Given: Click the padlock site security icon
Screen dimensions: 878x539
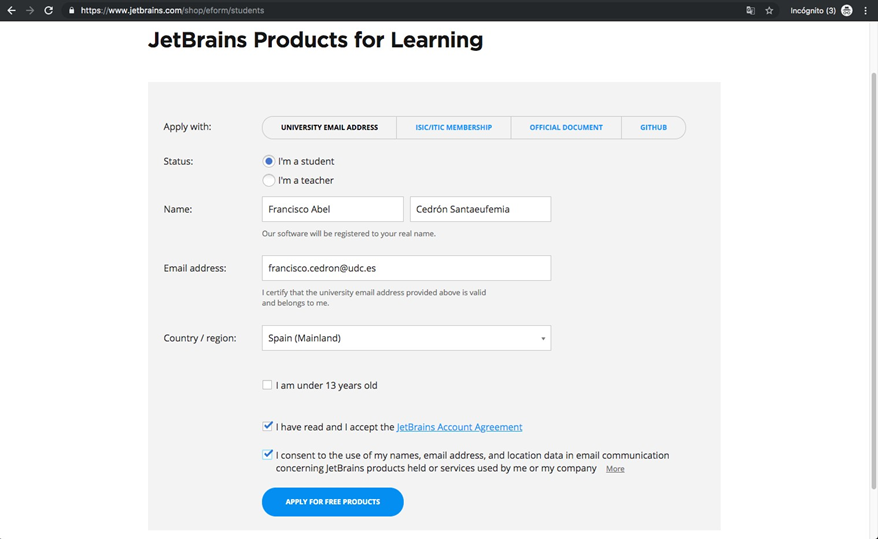Looking at the screenshot, I should pyautogui.click(x=71, y=10).
